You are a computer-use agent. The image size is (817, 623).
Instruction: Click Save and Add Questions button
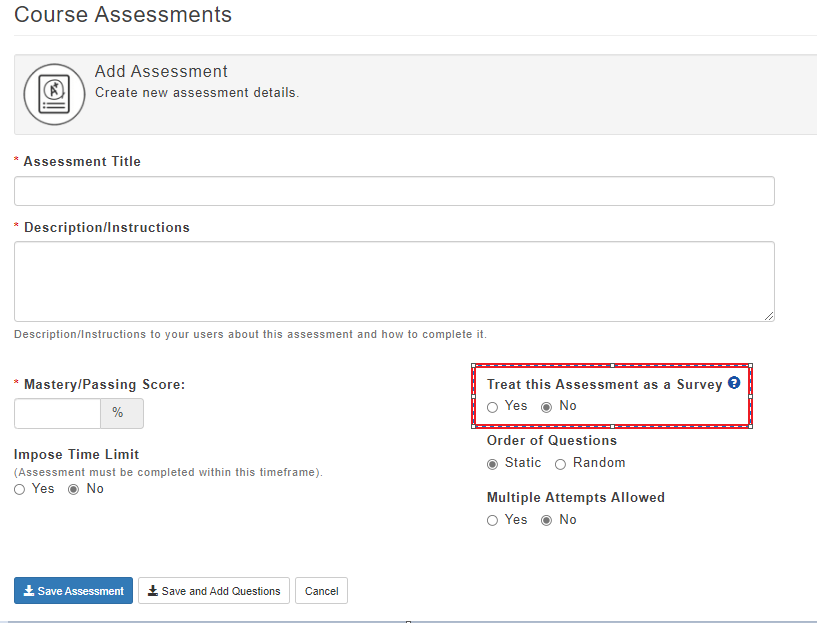[x=214, y=591]
